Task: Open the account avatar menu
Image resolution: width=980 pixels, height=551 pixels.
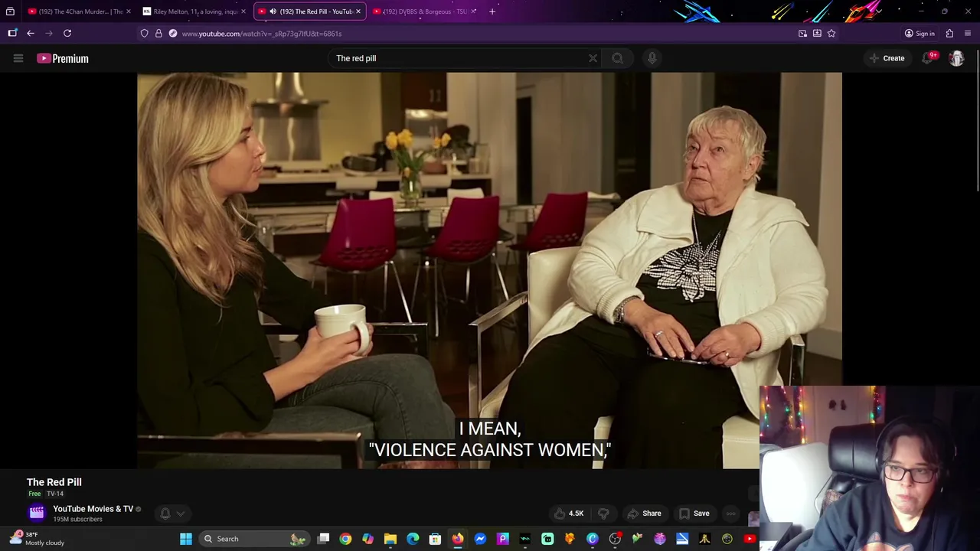Action: coord(956,58)
